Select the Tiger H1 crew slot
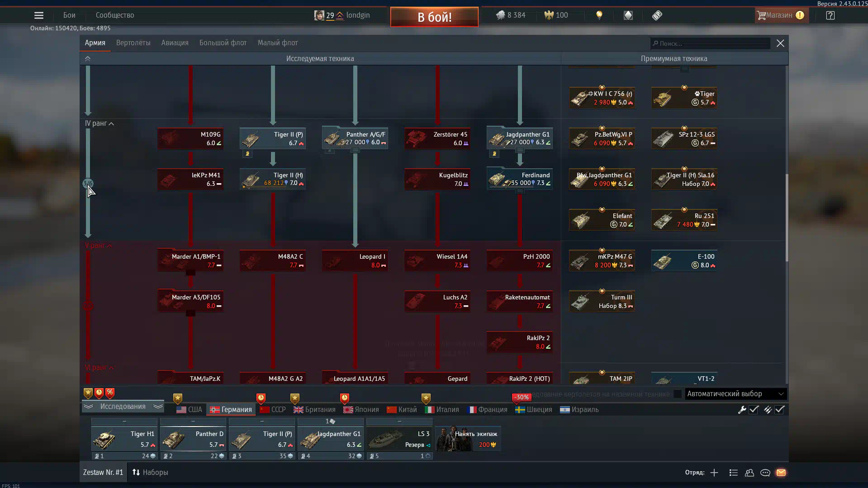 [x=124, y=439]
